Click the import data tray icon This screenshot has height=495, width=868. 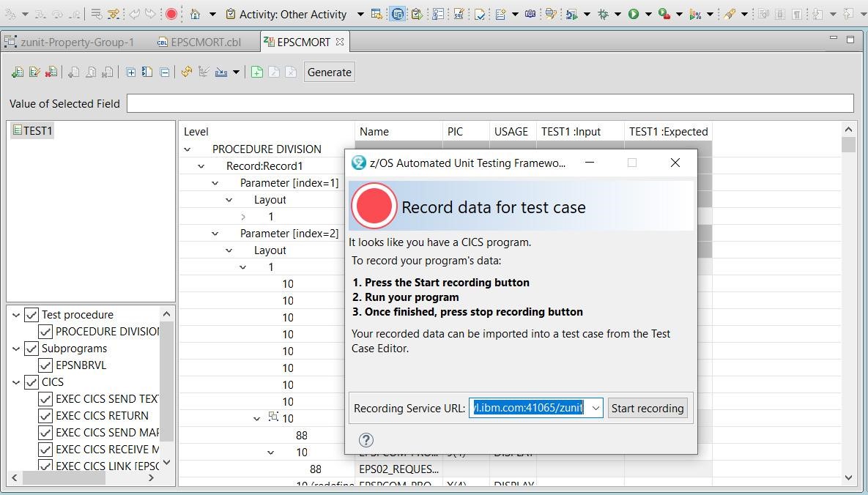click(221, 72)
